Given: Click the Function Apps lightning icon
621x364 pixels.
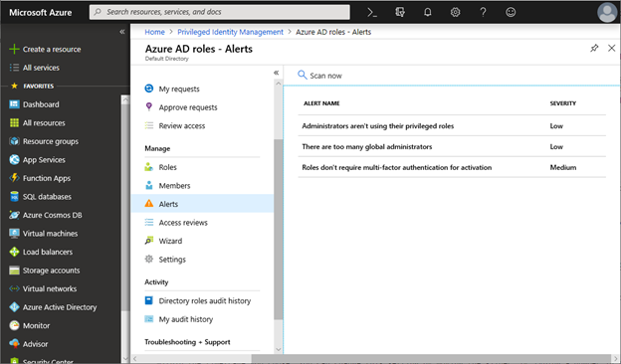Looking at the screenshot, I should tap(14, 178).
